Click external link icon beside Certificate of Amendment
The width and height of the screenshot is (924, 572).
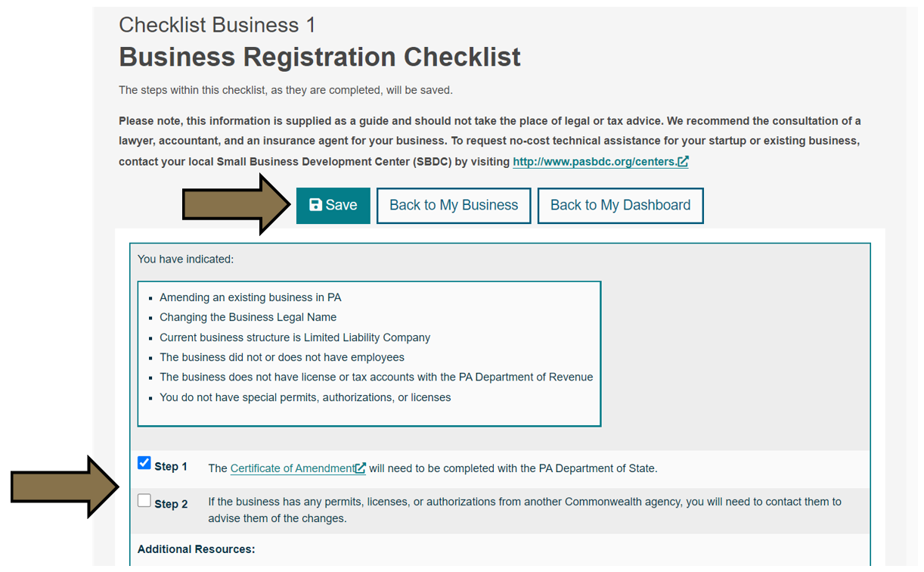coord(360,468)
